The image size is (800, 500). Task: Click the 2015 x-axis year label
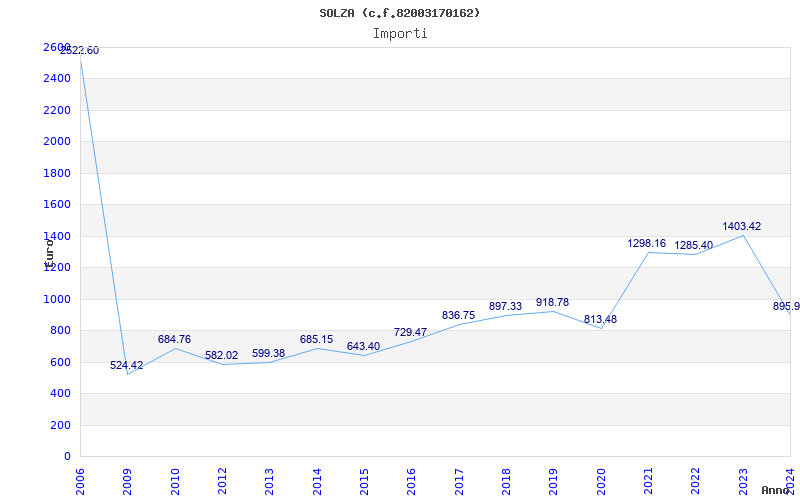click(x=364, y=481)
